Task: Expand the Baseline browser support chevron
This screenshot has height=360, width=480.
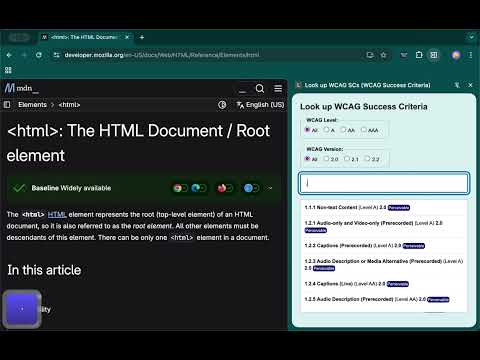Action: [270, 188]
